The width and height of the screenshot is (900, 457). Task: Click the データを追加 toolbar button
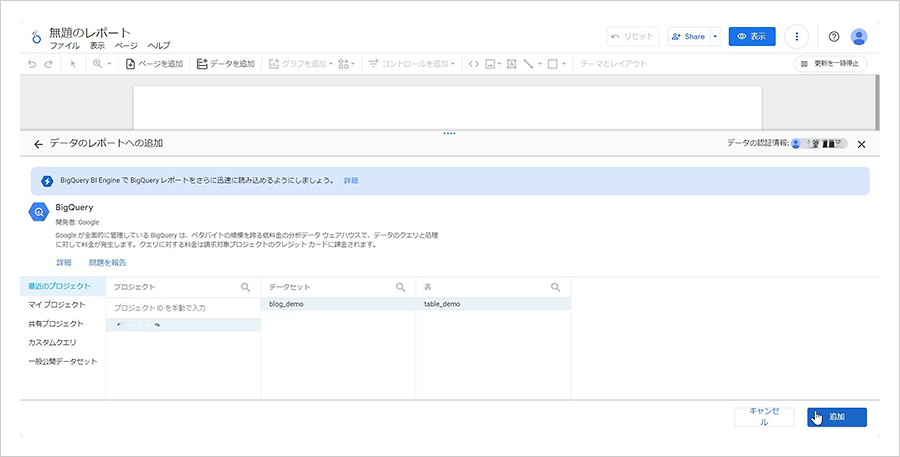(226, 64)
